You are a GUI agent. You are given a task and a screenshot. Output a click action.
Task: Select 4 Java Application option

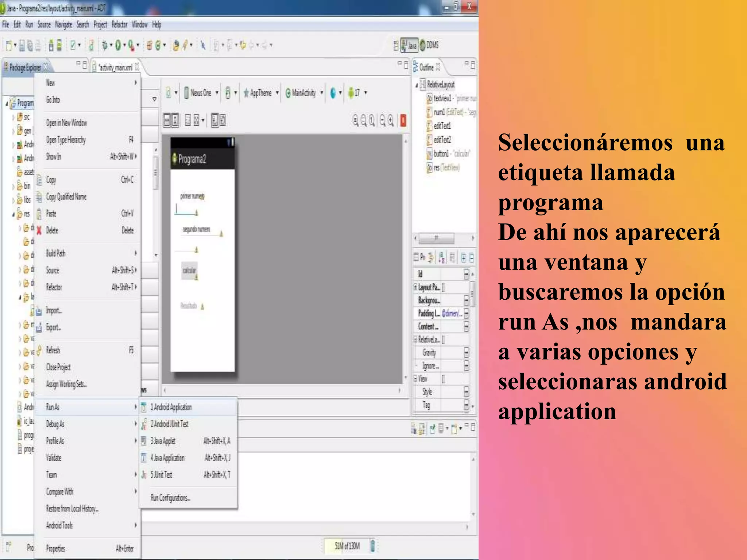tap(188, 458)
